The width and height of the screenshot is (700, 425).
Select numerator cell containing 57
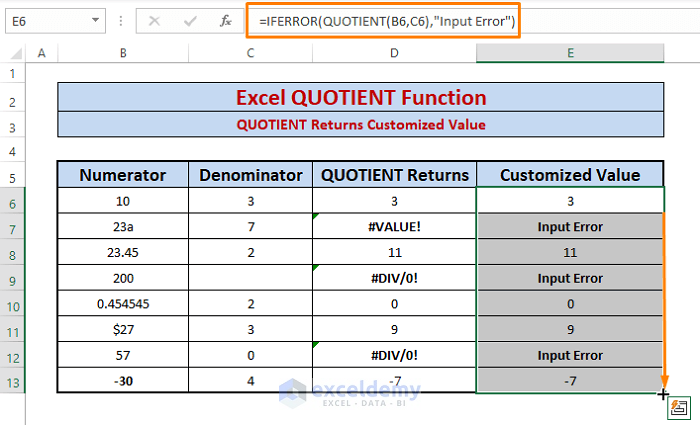click(x=123, y=355)
